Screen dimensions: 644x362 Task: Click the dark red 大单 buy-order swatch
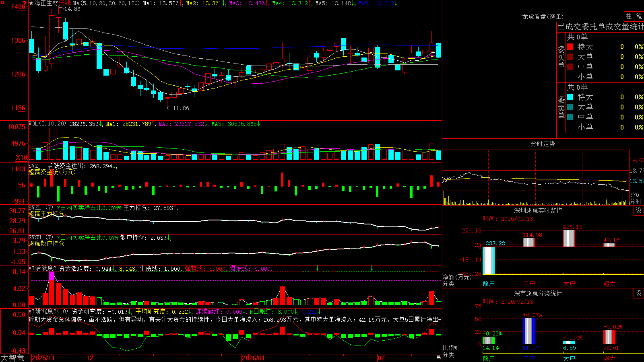click(570, 57)
